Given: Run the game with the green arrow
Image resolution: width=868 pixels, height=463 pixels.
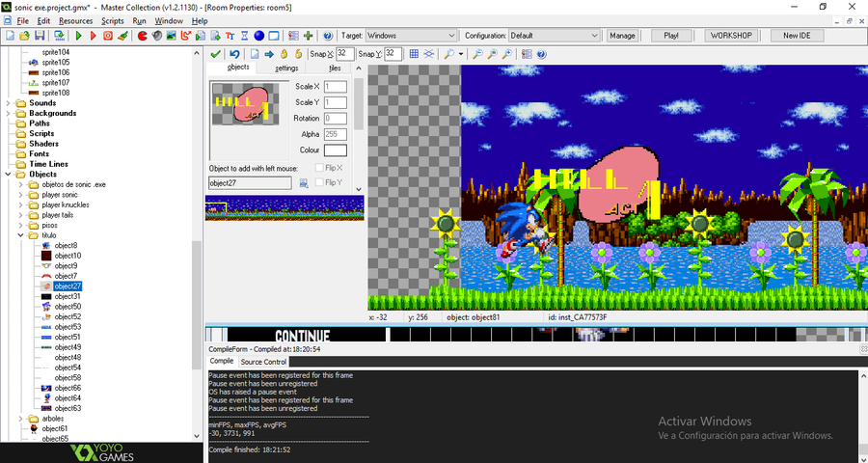Looking at the screenshot, I should tap(79, 36).
